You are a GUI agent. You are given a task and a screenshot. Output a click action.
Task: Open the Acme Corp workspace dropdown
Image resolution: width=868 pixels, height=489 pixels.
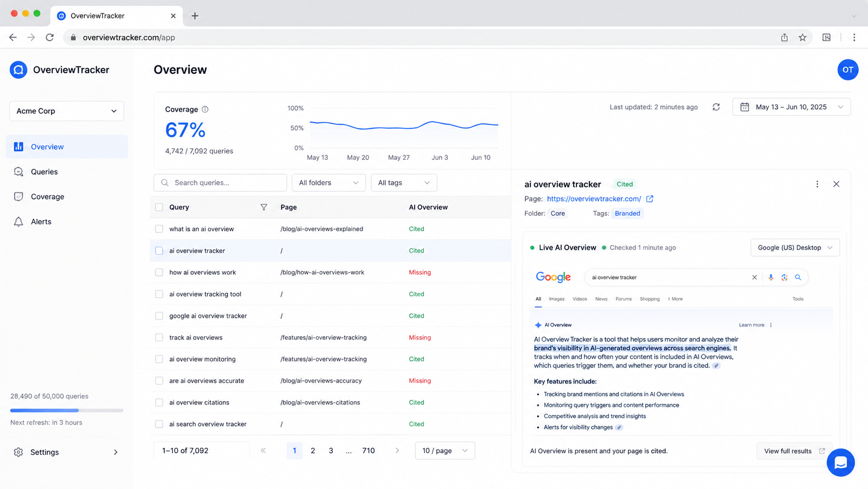click(66, 111)
